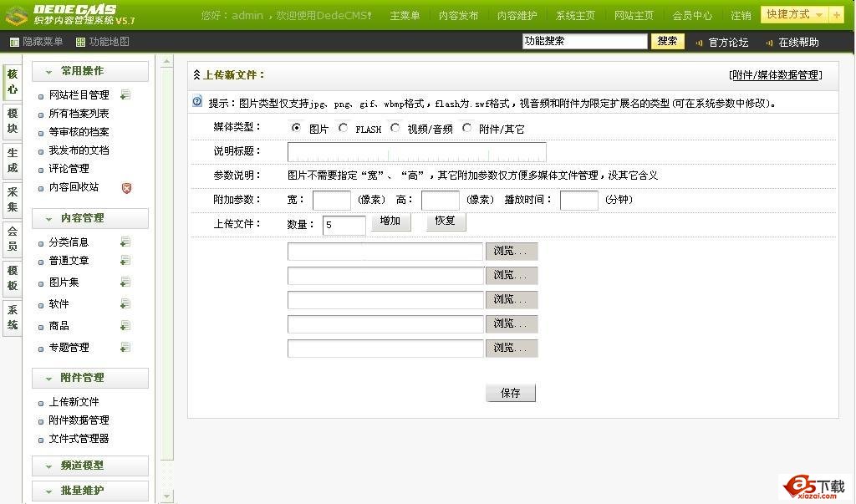The width and height of the screenshot is (856, 504).
Task: Select the FLASH media type radio
Action: coord(343,128)
